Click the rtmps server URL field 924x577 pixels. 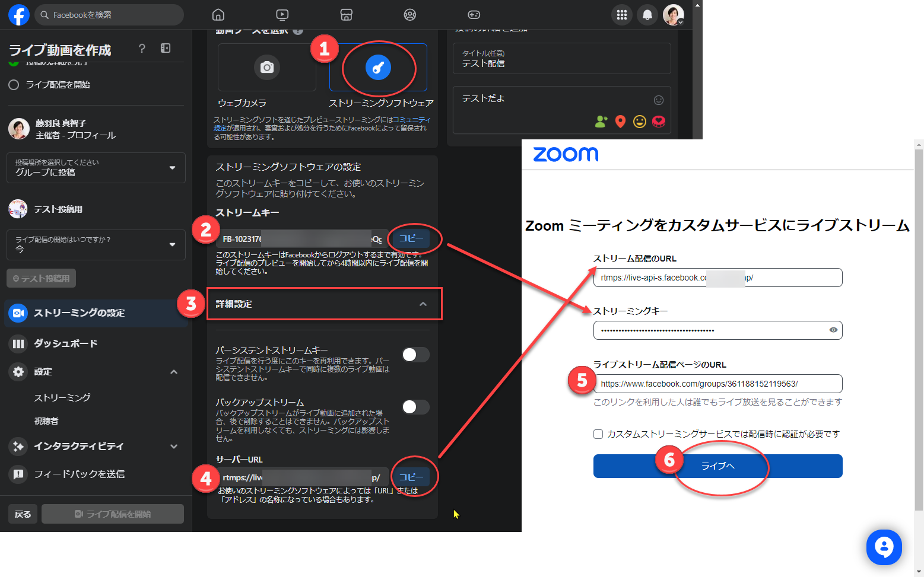(x=303, y=477)
